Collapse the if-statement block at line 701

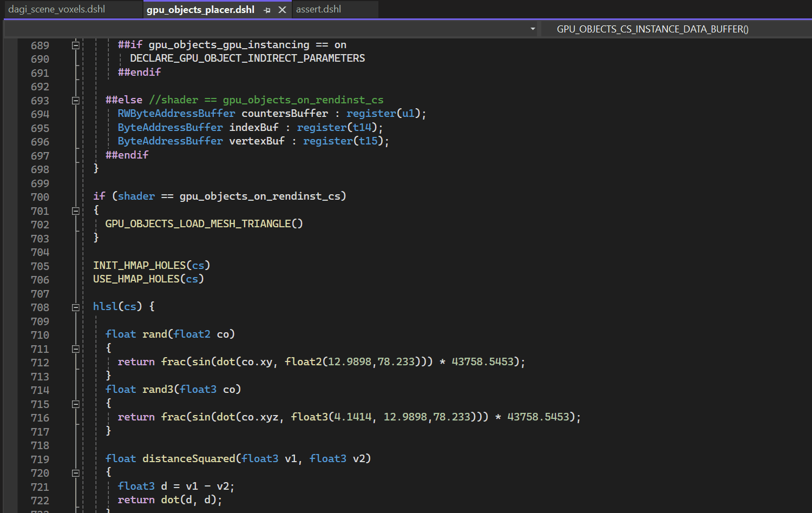click(x=76, y=211)
